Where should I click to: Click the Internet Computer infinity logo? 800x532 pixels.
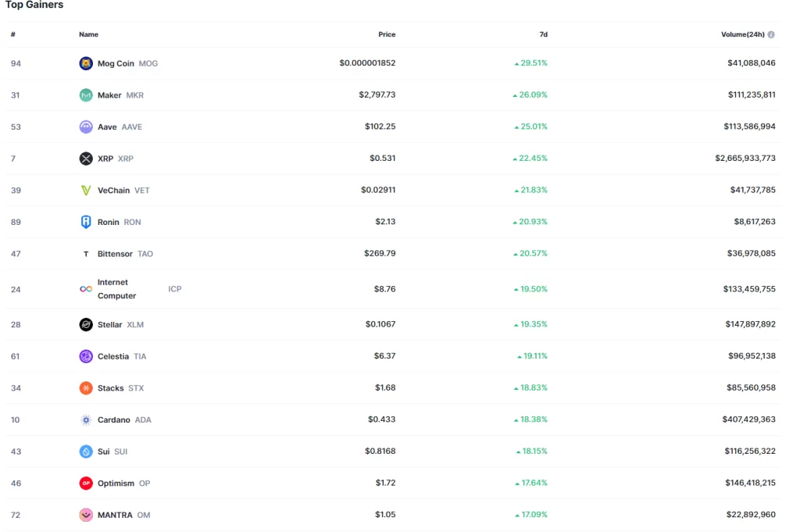(86, 289)
